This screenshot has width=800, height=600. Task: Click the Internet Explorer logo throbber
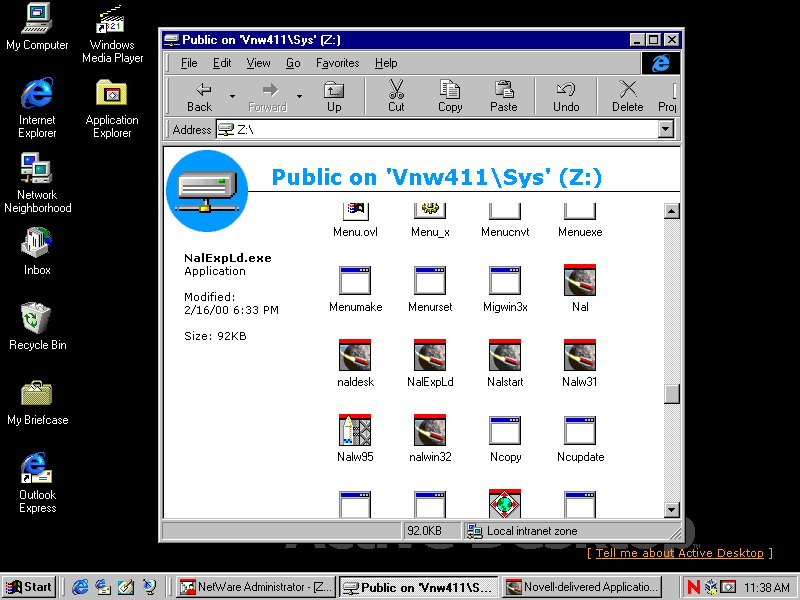pyautogui.click(x=661, y=63)
